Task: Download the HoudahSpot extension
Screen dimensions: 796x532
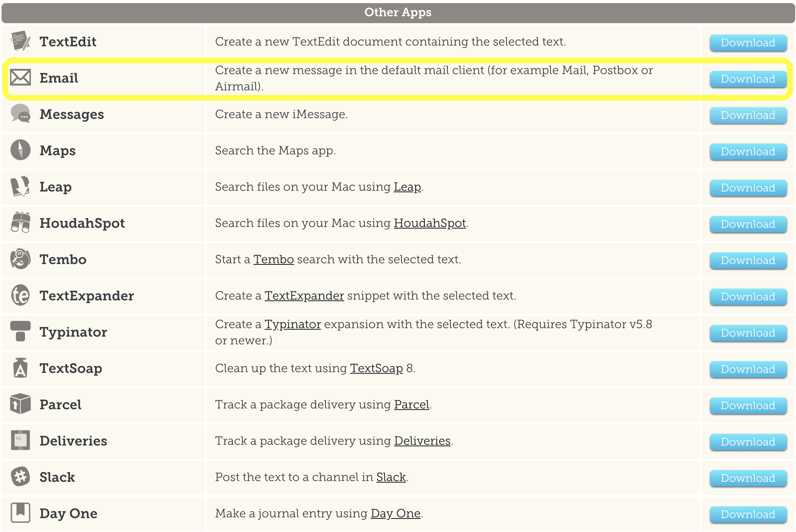Action: [x=748, y=224]
